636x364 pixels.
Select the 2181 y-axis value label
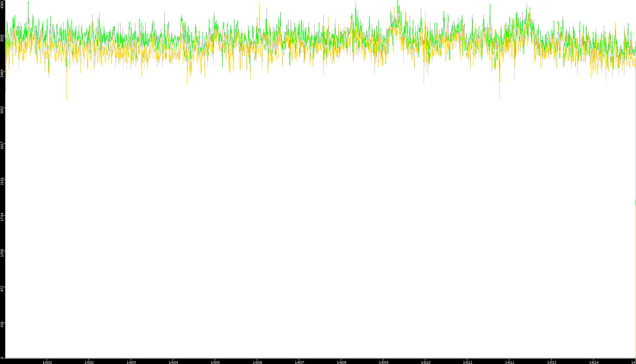tap(2, 181)
